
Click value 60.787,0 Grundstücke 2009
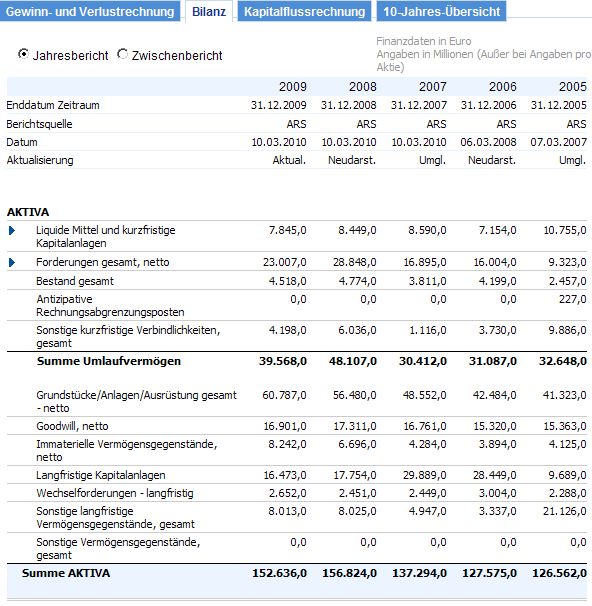284,395
